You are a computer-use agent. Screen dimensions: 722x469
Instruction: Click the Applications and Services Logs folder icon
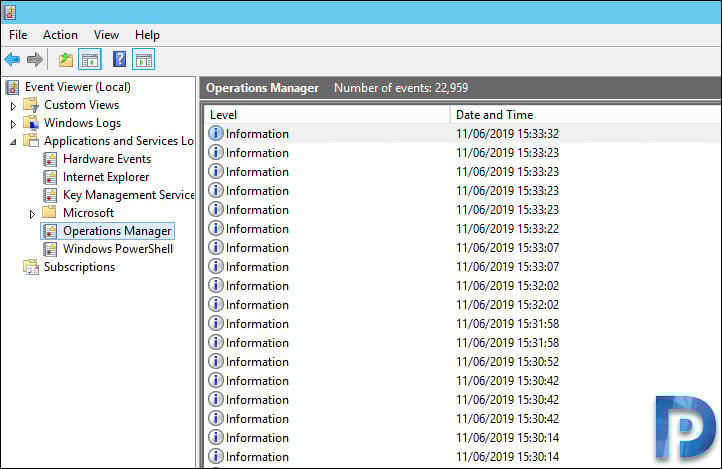[x=31, y=140]
